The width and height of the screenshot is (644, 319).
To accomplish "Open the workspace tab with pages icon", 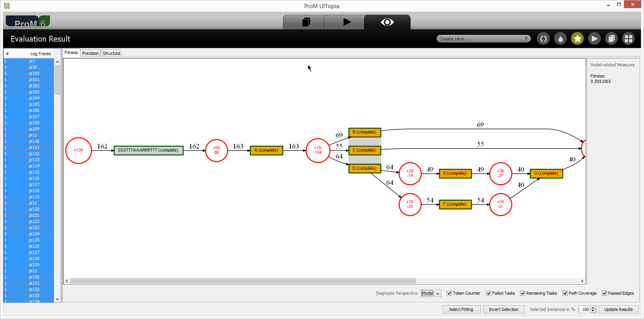I will [306, 22].
